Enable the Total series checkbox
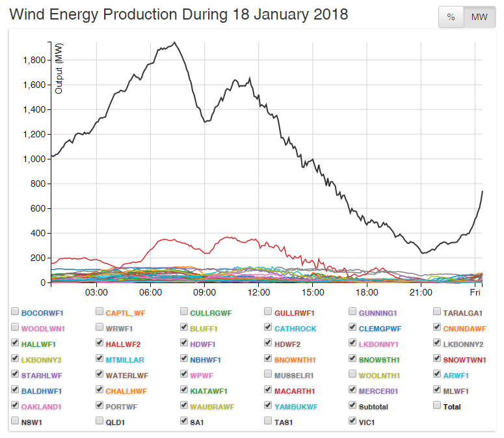The height and width of the screenshot is (438, 504). (x=437, y=405)
